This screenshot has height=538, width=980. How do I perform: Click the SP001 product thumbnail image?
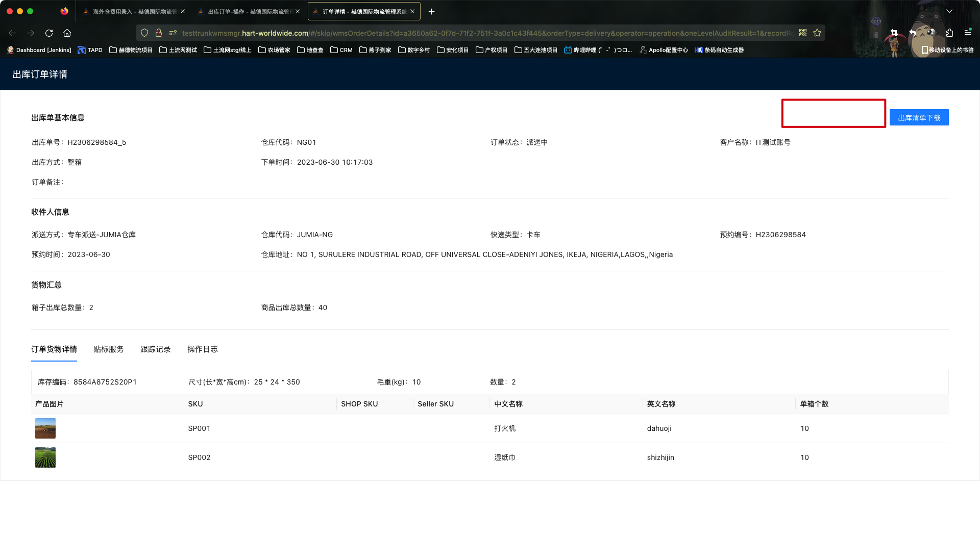pos(45,428)
